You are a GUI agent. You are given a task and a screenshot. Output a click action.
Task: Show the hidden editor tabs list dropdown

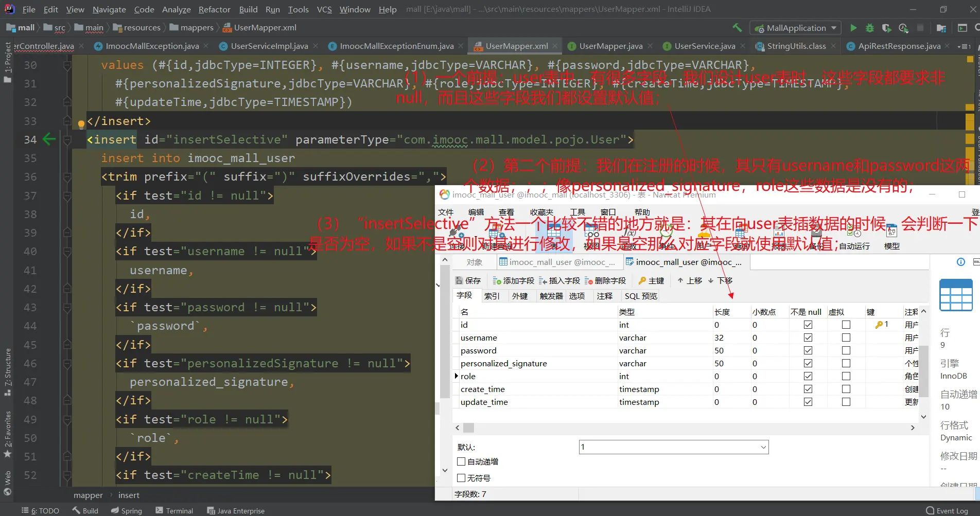964,46
